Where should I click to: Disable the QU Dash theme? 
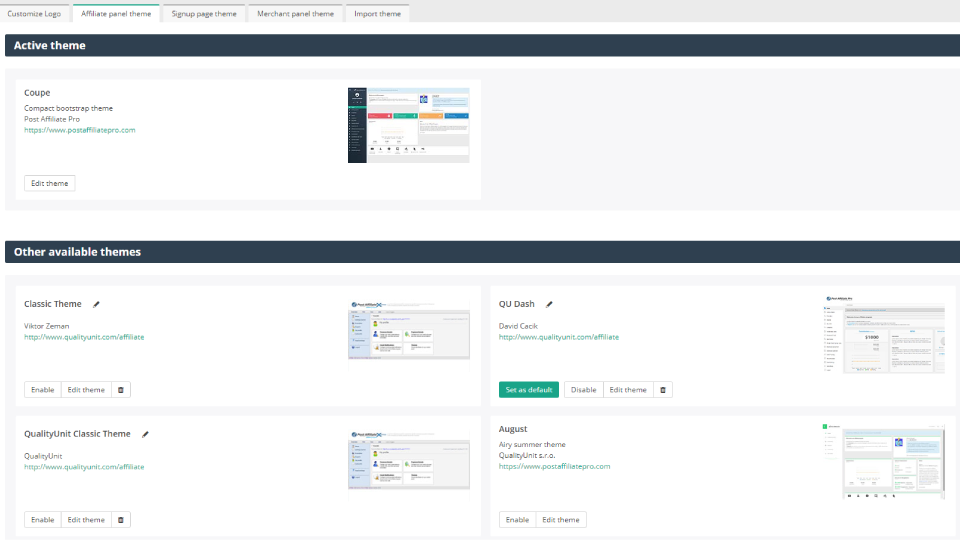(x=583, y=390)
